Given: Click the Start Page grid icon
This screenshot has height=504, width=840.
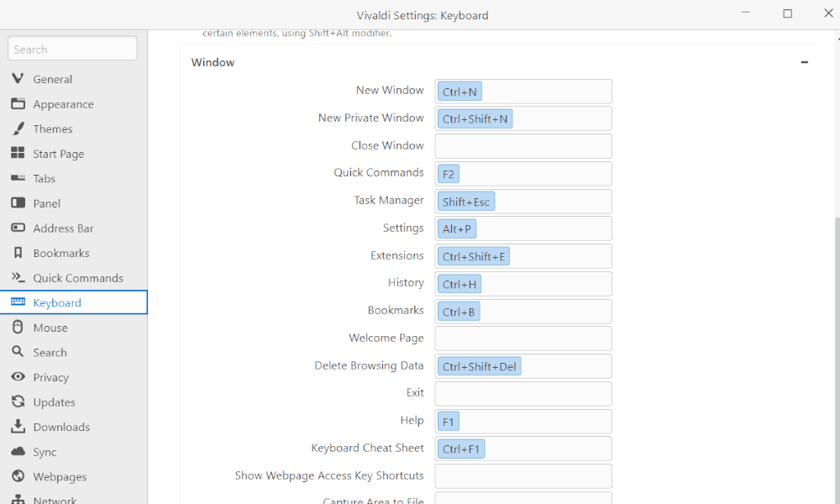Looking at the screenshot, I should (18, 154).
